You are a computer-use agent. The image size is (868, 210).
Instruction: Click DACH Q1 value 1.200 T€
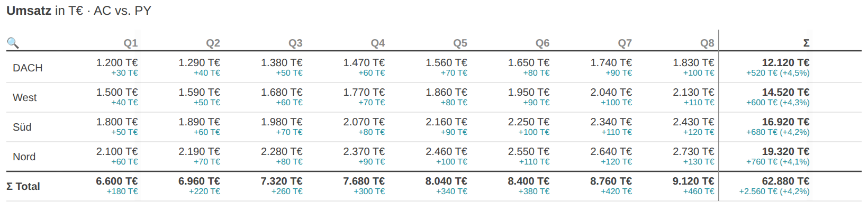point(117,63)
